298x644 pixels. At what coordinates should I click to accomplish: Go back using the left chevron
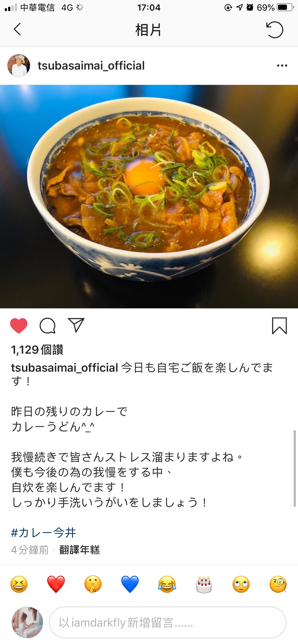coord(17,30)
